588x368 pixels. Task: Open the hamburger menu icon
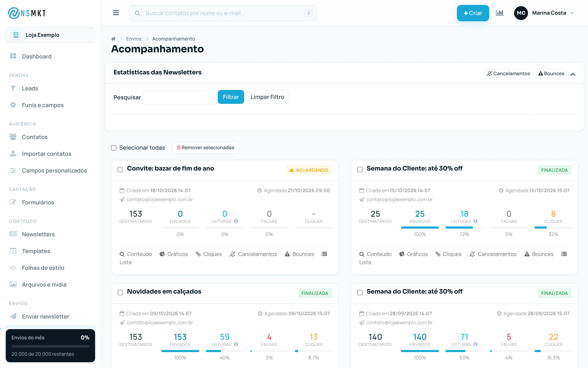pos(116,13)
